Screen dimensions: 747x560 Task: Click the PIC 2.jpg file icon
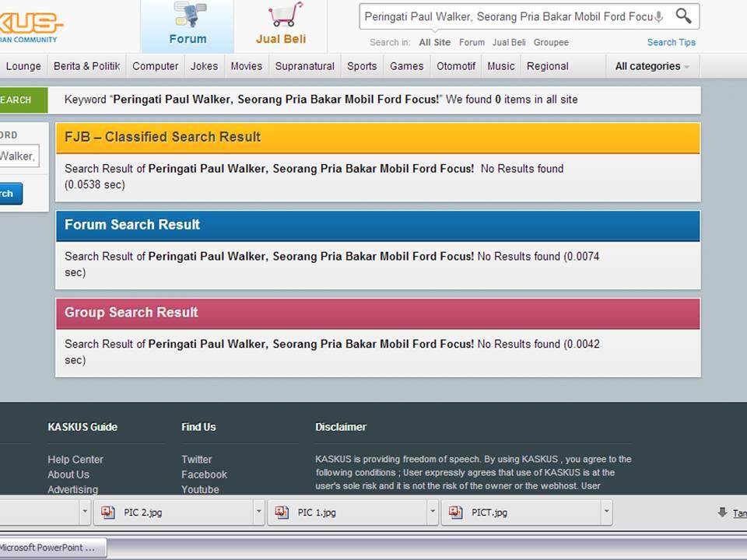pos(107,513)
